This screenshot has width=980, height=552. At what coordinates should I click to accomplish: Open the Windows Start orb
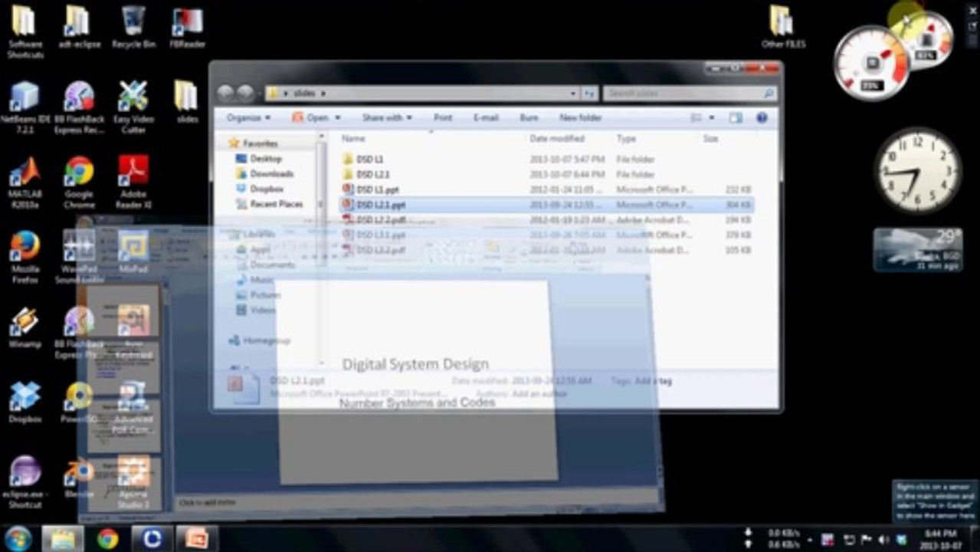(18, 538)
